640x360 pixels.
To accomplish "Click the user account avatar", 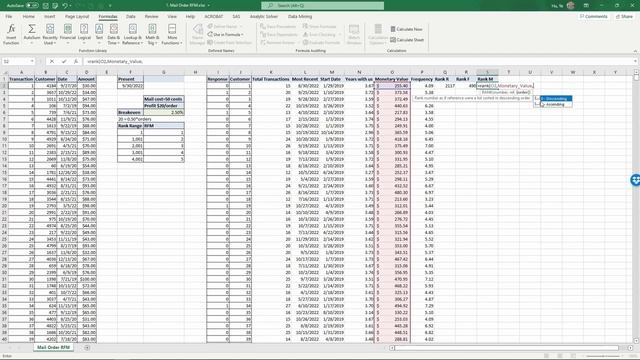I will point(571,5).
